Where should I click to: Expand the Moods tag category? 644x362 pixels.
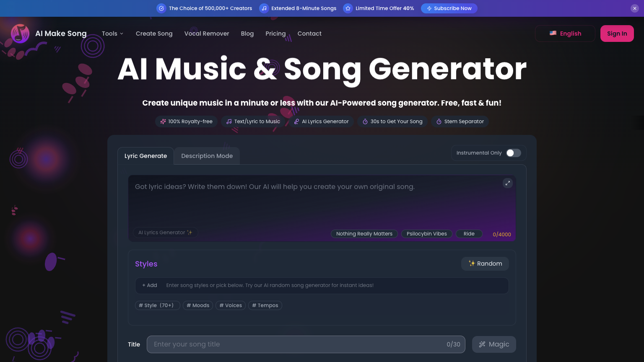(198, 305)
